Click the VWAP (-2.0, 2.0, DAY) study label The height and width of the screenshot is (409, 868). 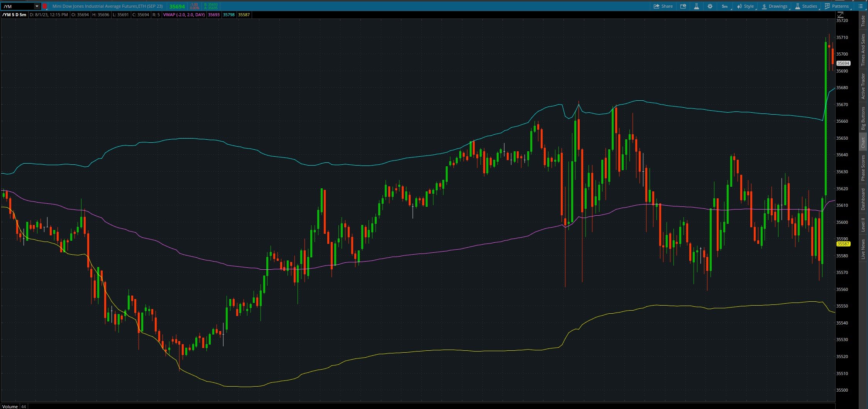click(184, 15)
